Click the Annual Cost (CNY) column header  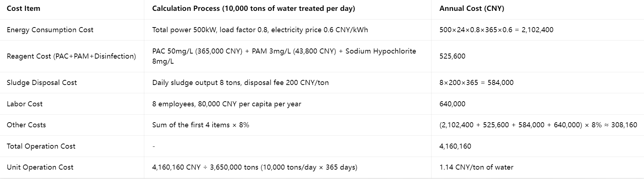[472, 9]
